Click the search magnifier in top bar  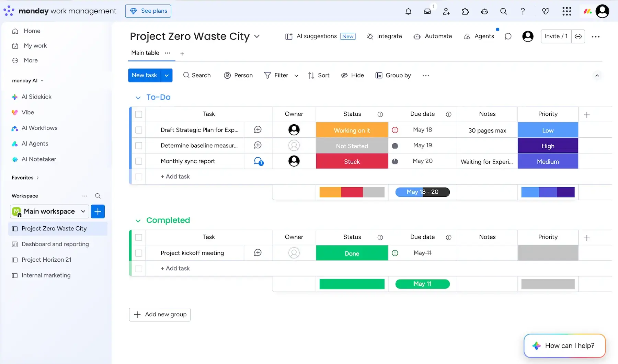click(x=504, y=11)
